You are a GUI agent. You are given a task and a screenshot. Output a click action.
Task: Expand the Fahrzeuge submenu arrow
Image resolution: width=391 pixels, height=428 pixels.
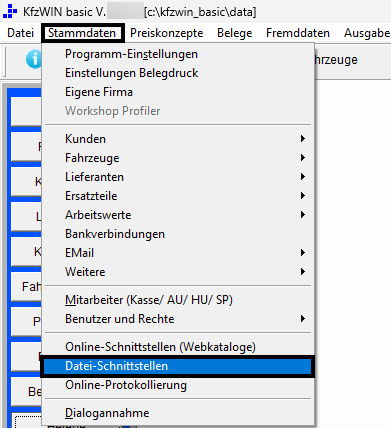pyautogui.click(x=302, y=158)
